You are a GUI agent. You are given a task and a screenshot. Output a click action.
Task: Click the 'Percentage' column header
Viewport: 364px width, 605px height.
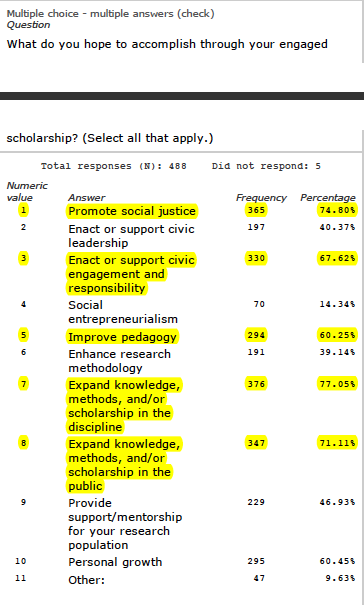[x=328, y=198]
